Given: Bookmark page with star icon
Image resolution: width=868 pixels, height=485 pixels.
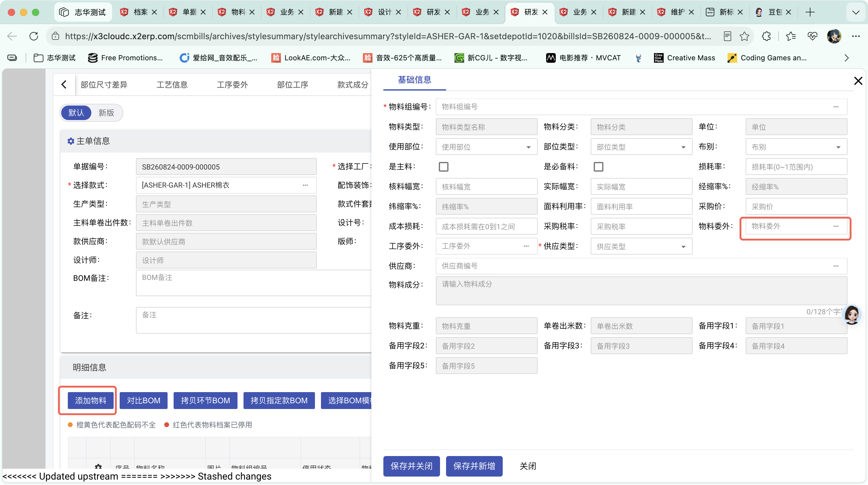Looking at the screenshot, I should pos(744,36).
